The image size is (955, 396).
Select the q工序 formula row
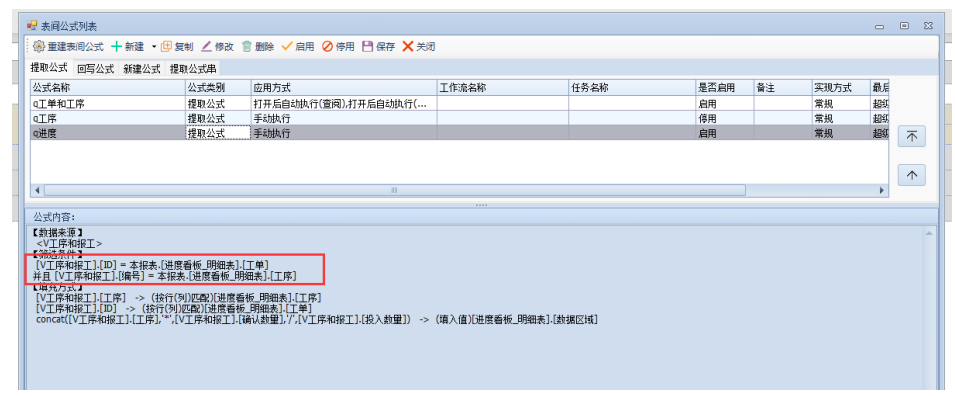[x=459, y=118]
